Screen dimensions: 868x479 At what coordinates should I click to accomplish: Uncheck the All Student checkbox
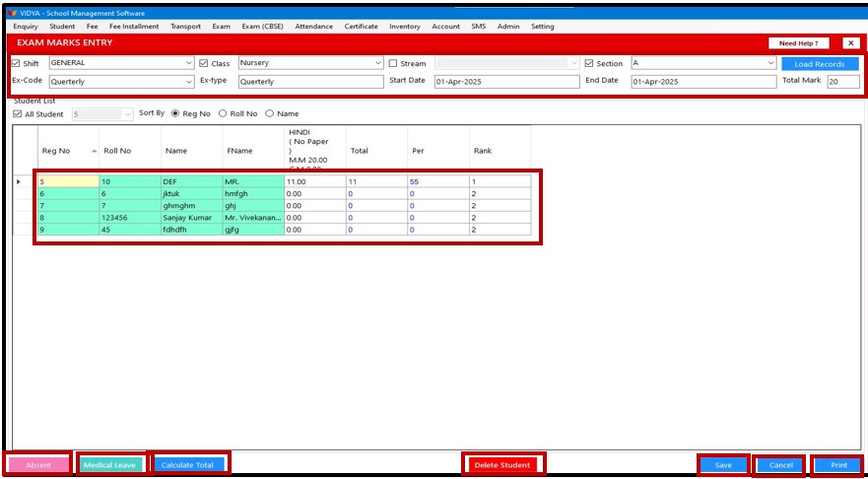[17, 114]
